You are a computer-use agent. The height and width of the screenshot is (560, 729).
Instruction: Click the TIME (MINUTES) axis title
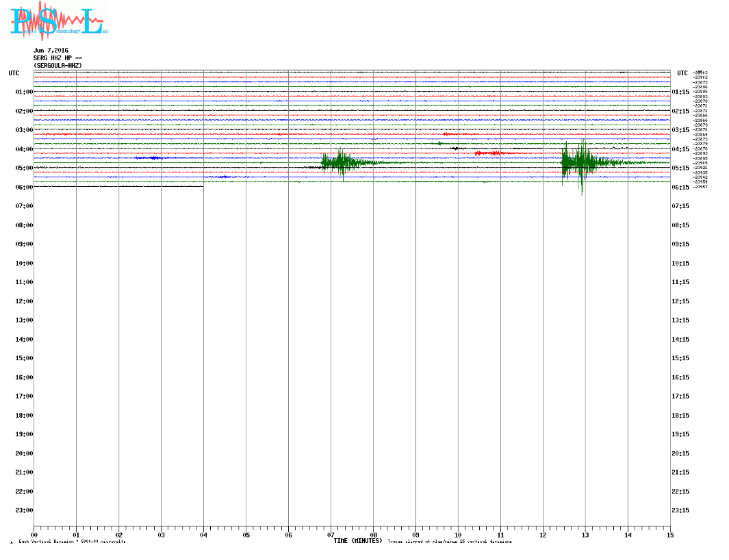(x=357, y=541)
